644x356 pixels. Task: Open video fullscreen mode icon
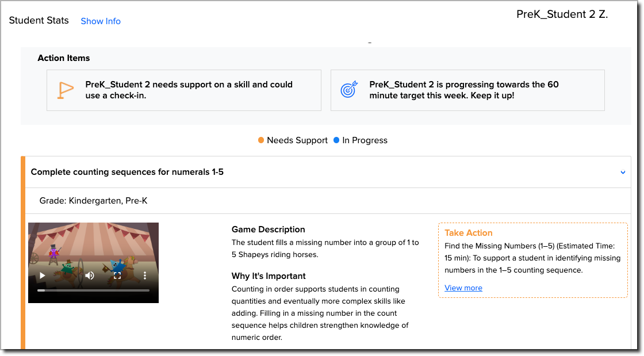pos(117,275)
